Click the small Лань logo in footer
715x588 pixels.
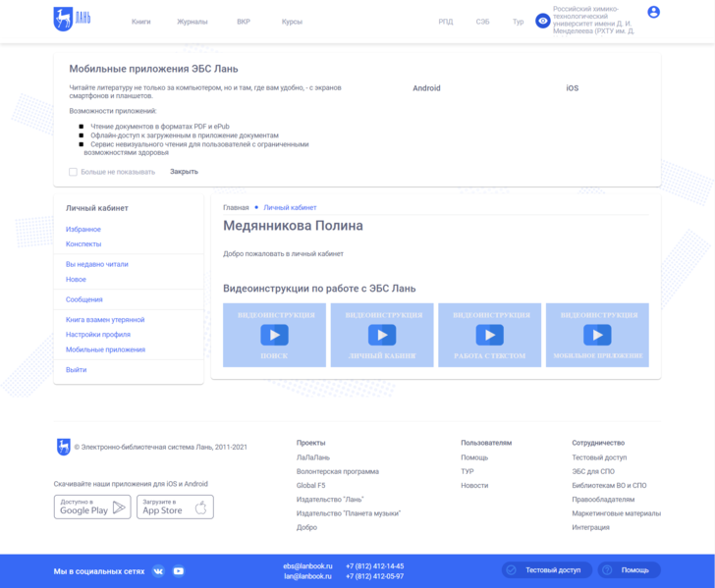[x=64, y=448]
